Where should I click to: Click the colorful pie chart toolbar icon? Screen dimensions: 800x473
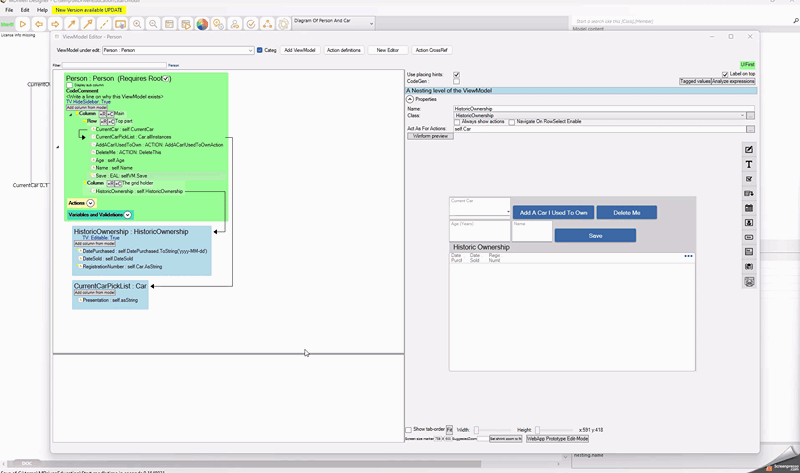pos(202,24)
